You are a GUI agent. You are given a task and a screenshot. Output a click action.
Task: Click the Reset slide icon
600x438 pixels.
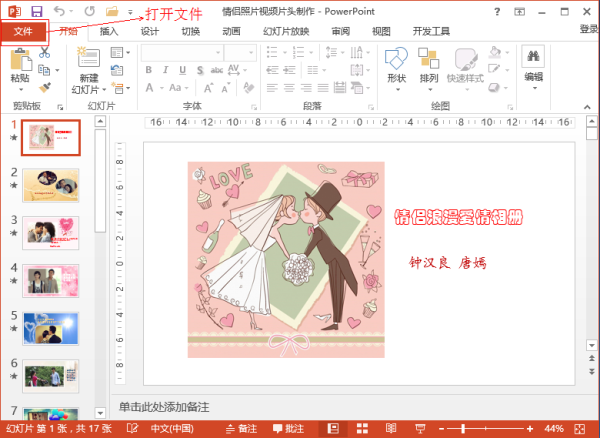click(x=117, y=70)
